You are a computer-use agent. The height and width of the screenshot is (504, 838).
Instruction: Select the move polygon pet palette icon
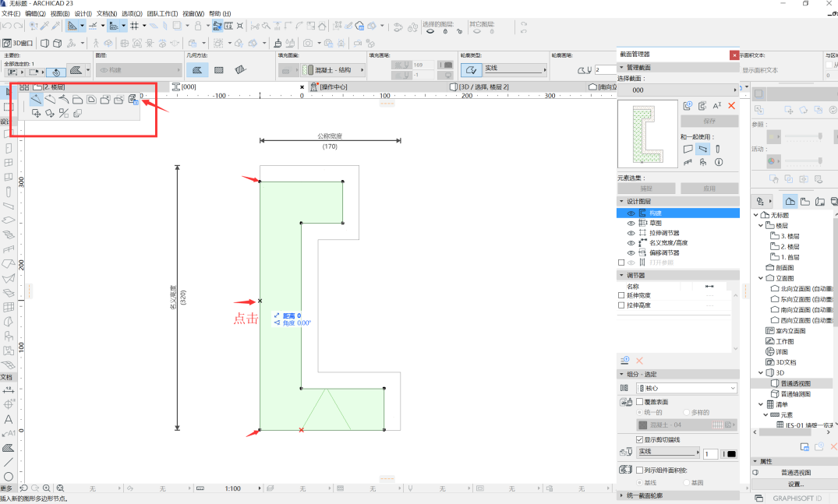coord(36,113)
